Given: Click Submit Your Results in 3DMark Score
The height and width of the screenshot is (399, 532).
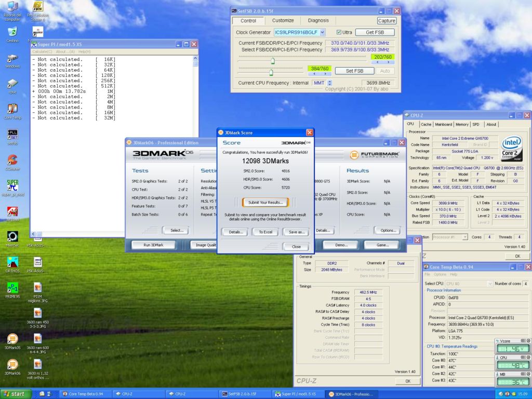Looking at the screenshot, I should [x=265, y=203].
